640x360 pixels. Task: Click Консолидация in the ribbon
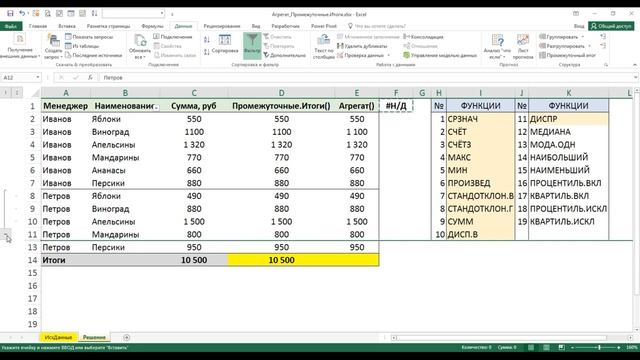(423, 37)
